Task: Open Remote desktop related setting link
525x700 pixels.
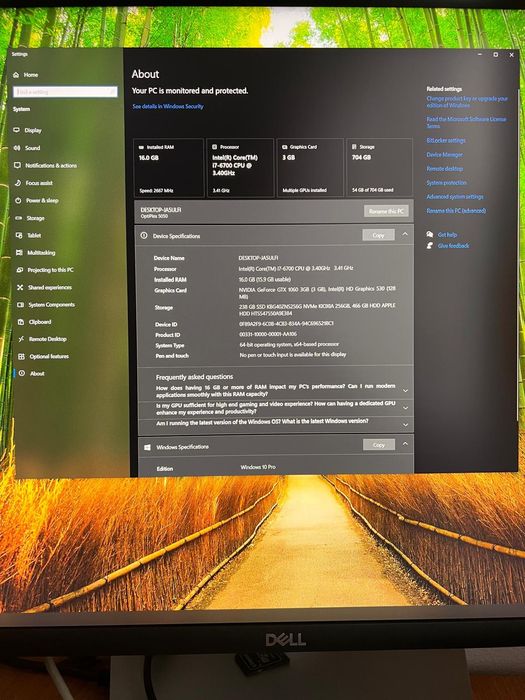Action: click(445, 169)
